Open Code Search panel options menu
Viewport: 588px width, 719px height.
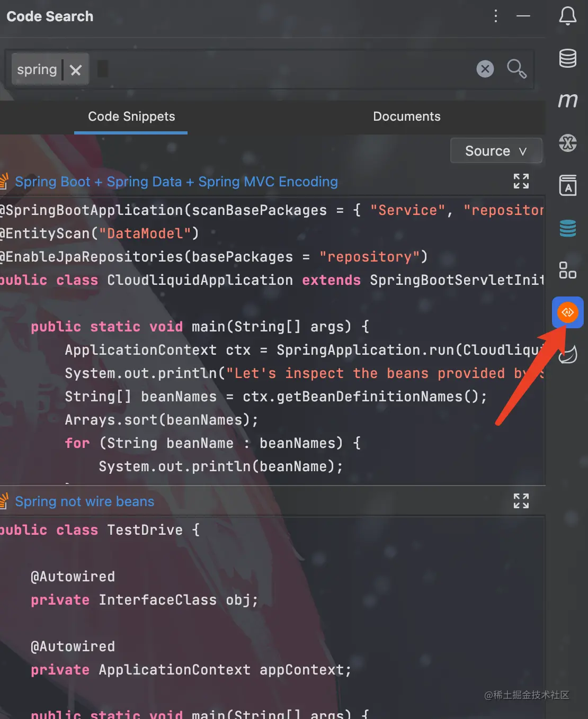click(x=496, y=16)
